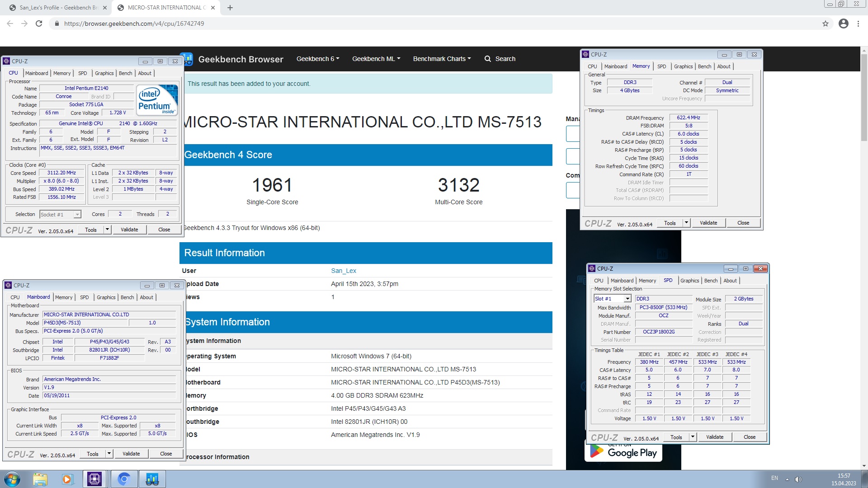The width and height of the screenshot is (868, 488).
Task: Open San_Lex user profile link
Action: [x=344, y=271]
